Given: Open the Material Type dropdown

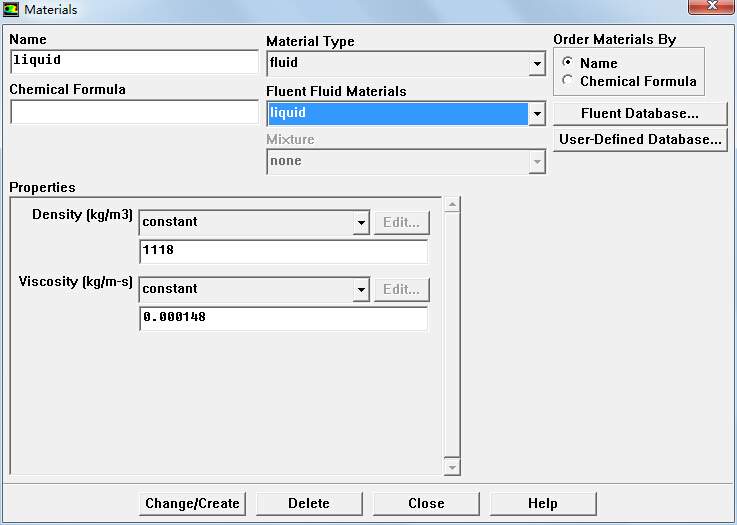Looking at the screenshot, I should [x=536, y=63].
